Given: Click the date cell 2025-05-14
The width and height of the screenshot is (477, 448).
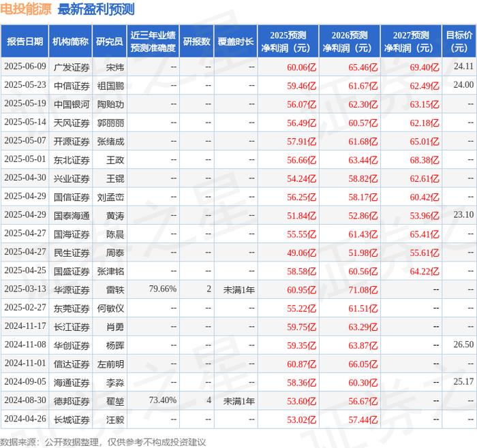Looking at the screenshot, I should [25, 122].
